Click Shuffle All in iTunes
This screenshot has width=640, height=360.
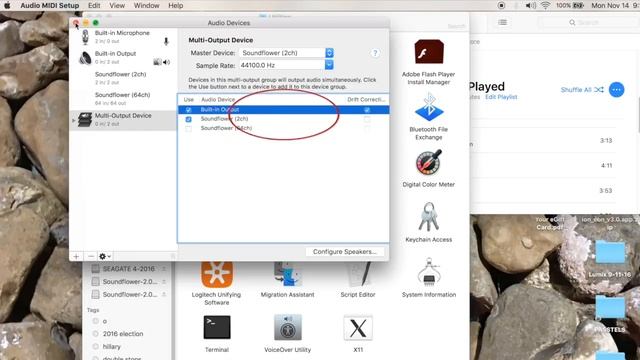coord(582,90)
